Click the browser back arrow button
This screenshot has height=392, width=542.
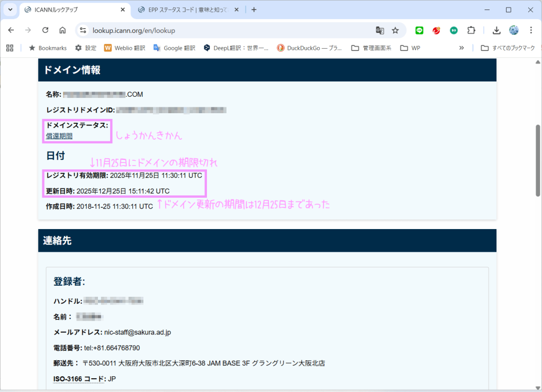point(11,30)
